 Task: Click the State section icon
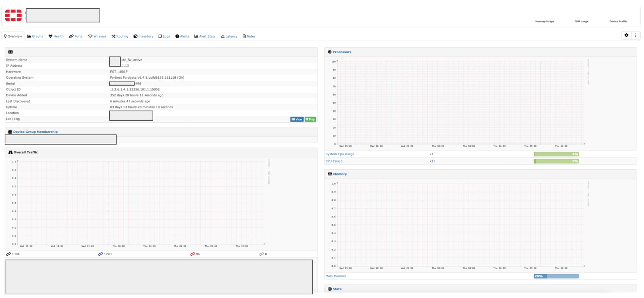330,289
